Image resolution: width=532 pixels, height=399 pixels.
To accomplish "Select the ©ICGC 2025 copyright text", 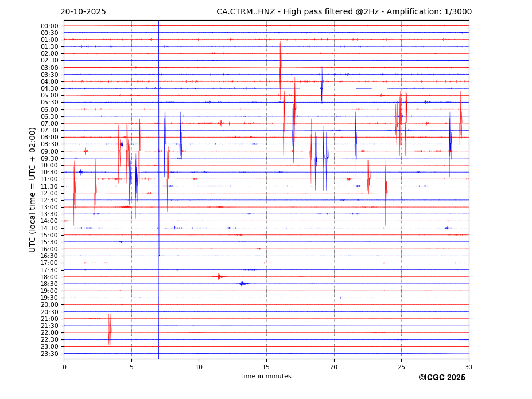I will click(441, 378).
